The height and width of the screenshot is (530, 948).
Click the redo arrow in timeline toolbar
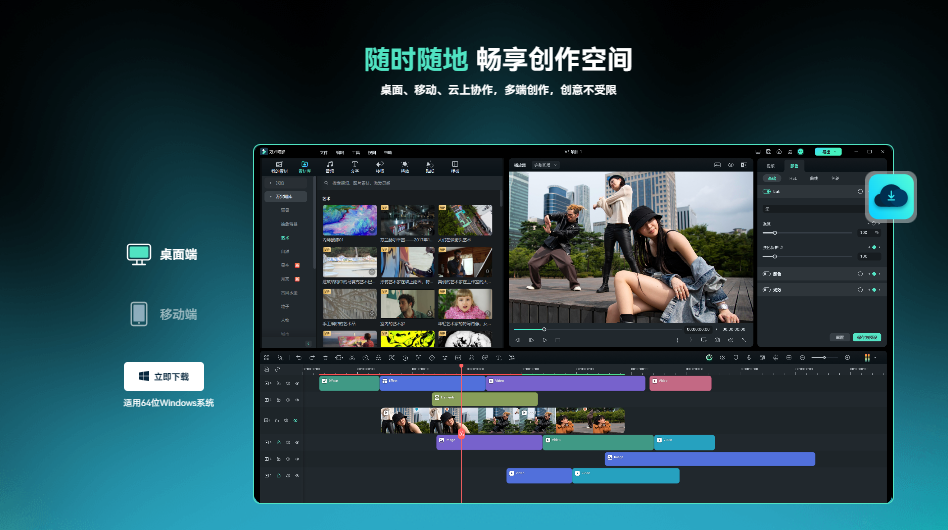pos(312,358)
